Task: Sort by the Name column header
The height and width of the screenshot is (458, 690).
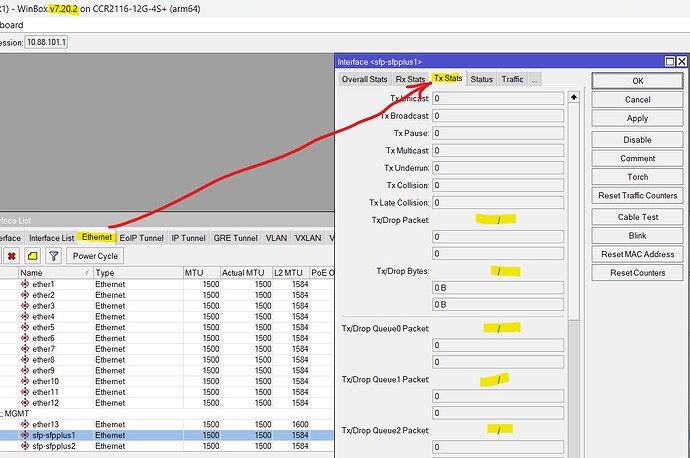Action: pyautogui.click(x=56, y=273)
